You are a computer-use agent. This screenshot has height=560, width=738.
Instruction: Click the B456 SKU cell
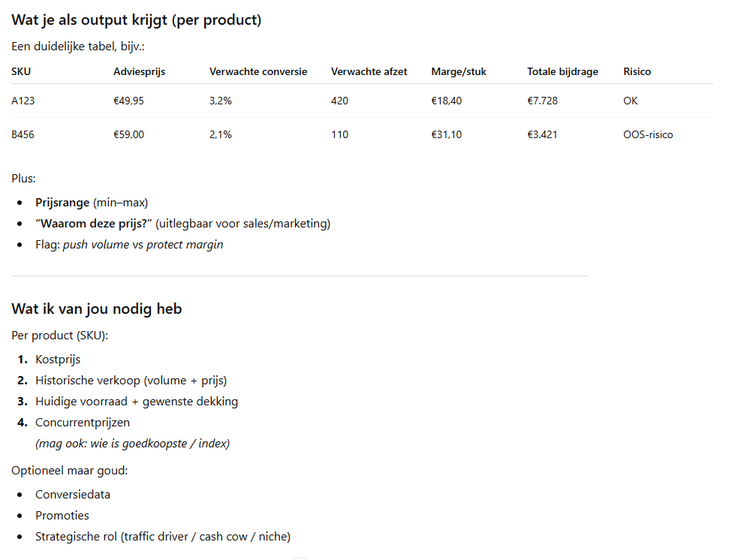(23, 135)
